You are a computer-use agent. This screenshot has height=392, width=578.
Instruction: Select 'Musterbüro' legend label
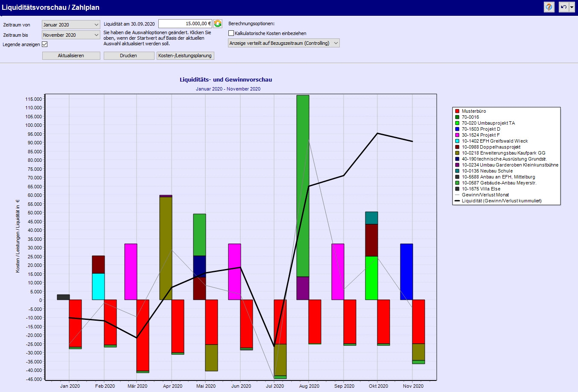[x=474, y=111]
